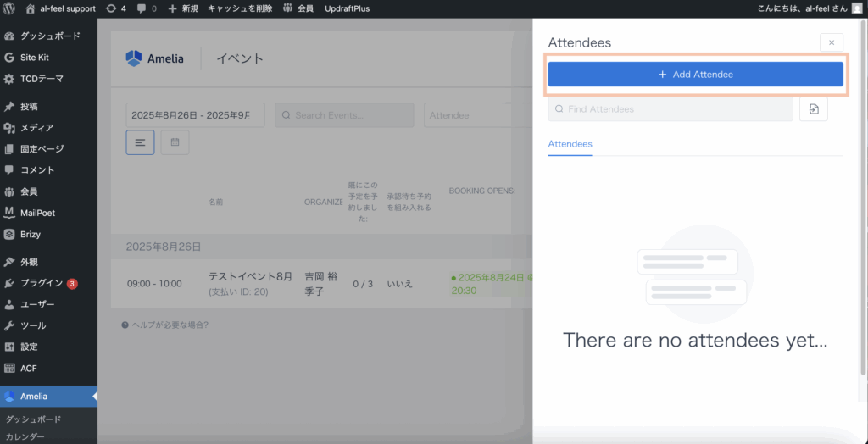Open the comments bubble in the admin bar
The width and height of the screenshot is (868, 444).
[146, 8]
